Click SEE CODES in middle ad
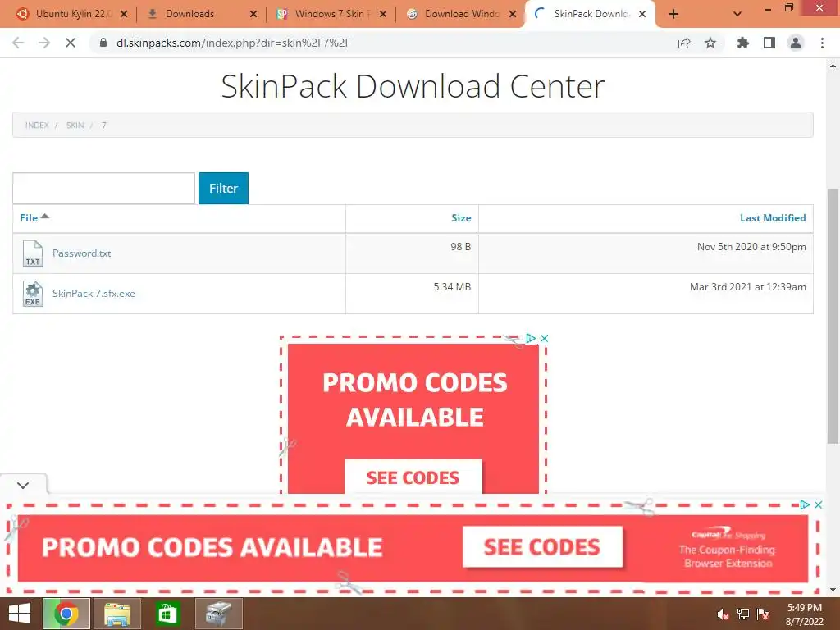This screenshot has width=840, height=630. (x=413, y=477)
